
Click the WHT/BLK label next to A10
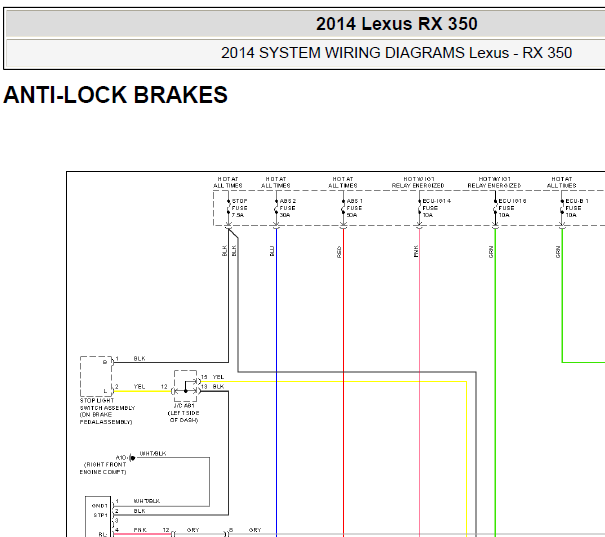(x=153, y=453)
